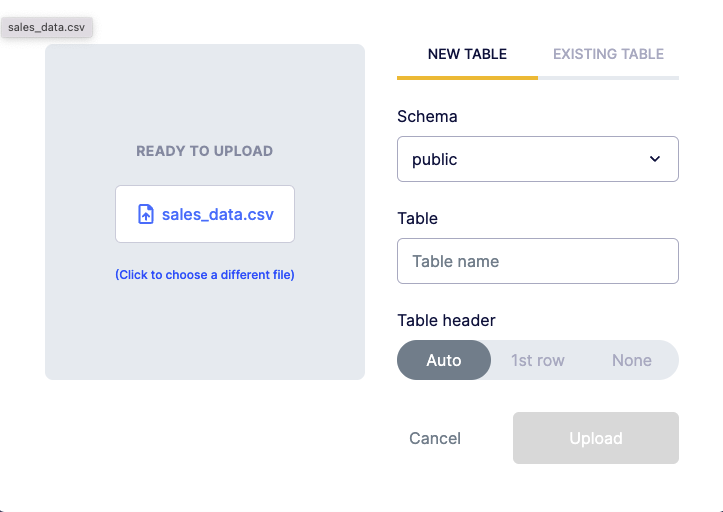This screenshot has height=512, width=723.
Task: Choose 1st row as table header
Action: tap(538, 360)
